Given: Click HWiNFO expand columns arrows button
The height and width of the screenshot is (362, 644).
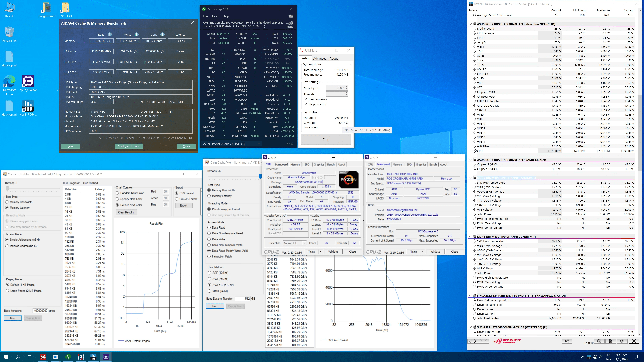Looking at the screenshot, I should (472, 341).
